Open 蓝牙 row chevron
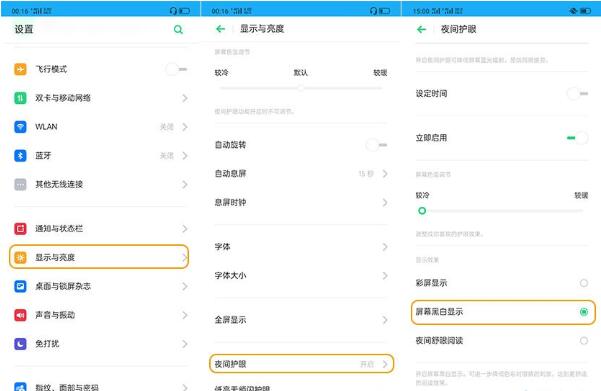 click(185, 156)
